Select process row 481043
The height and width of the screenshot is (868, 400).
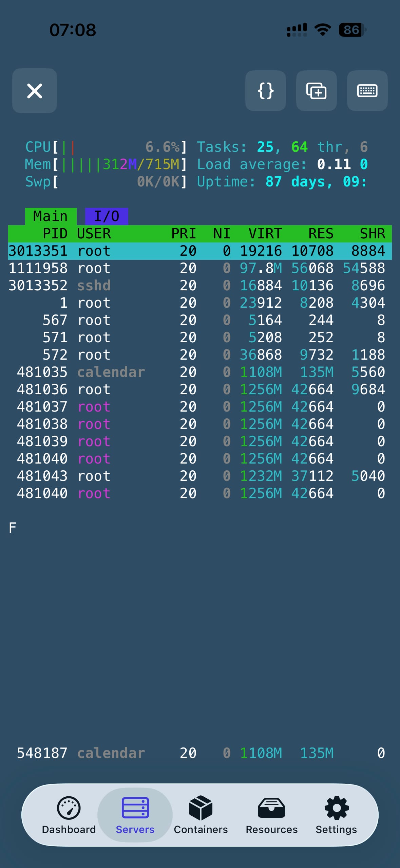[x=200, y=476]
